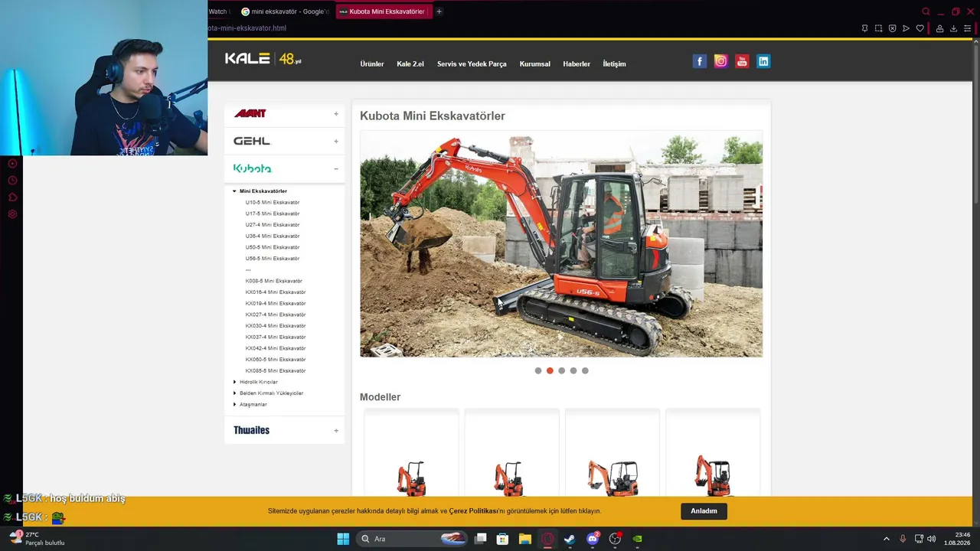The image size is (980, 551).
Task: Open U56-5 Mini Ekskavatör link
Action: (273, 259)
